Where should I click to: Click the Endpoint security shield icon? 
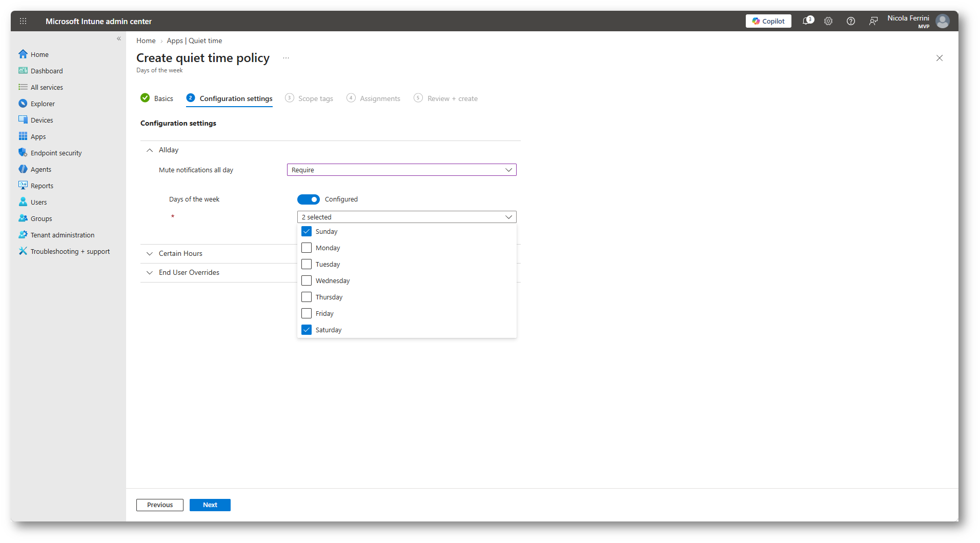(23, 152)
